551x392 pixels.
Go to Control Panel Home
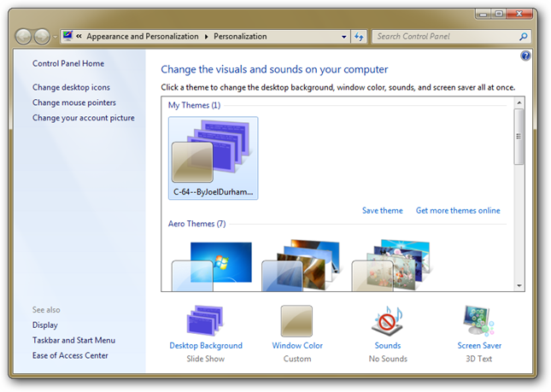point(68,63)
